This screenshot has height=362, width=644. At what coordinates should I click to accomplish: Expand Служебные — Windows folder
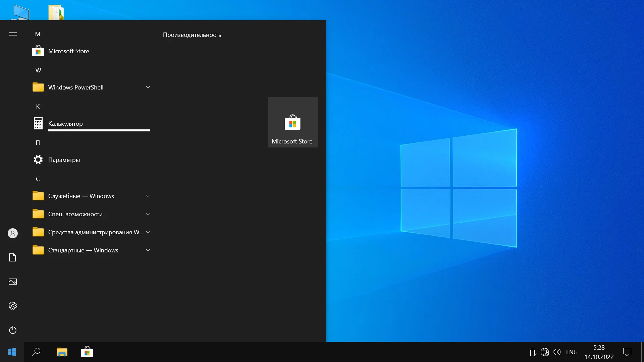coord(148,196)
